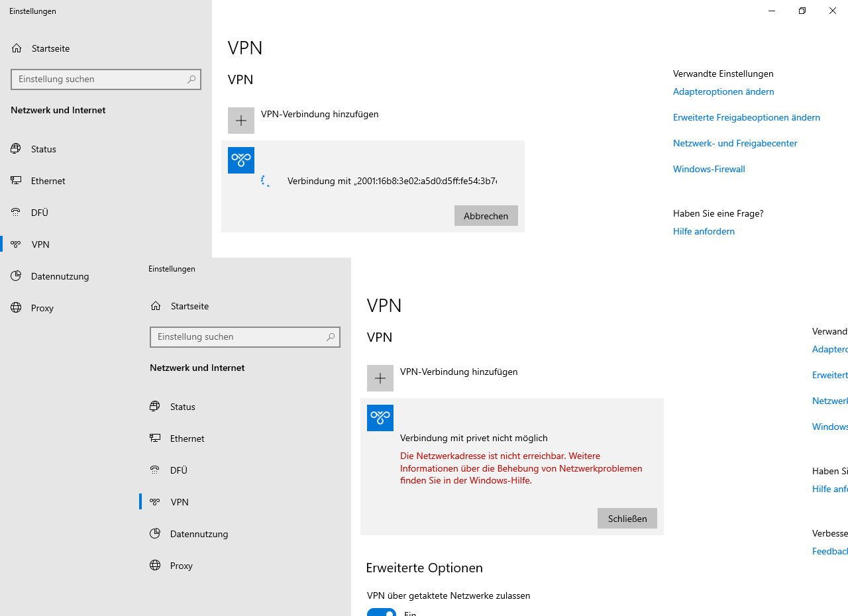Focus Einstellung suchen field in lower window
848x616 pixels.
click(245, 336)
